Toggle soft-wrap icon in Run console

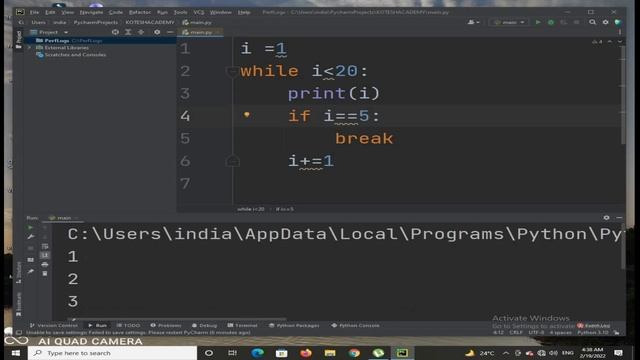pos(45,247)
